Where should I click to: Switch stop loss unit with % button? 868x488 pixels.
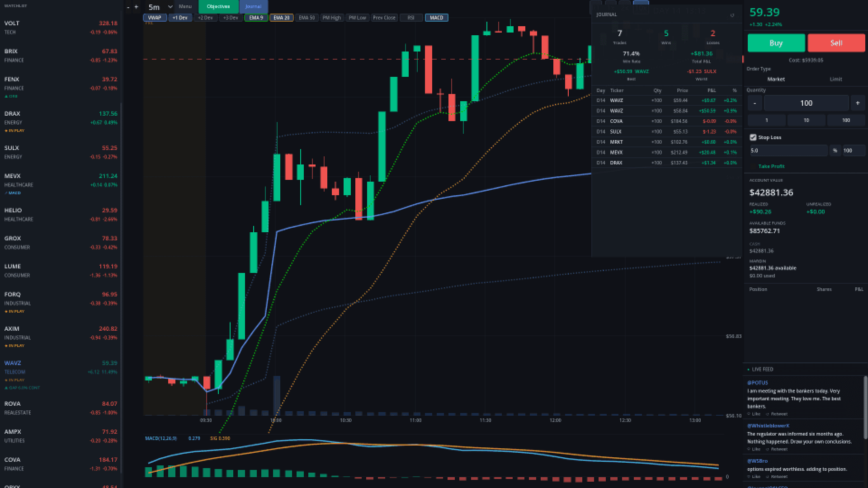click(x=835, y=150)
